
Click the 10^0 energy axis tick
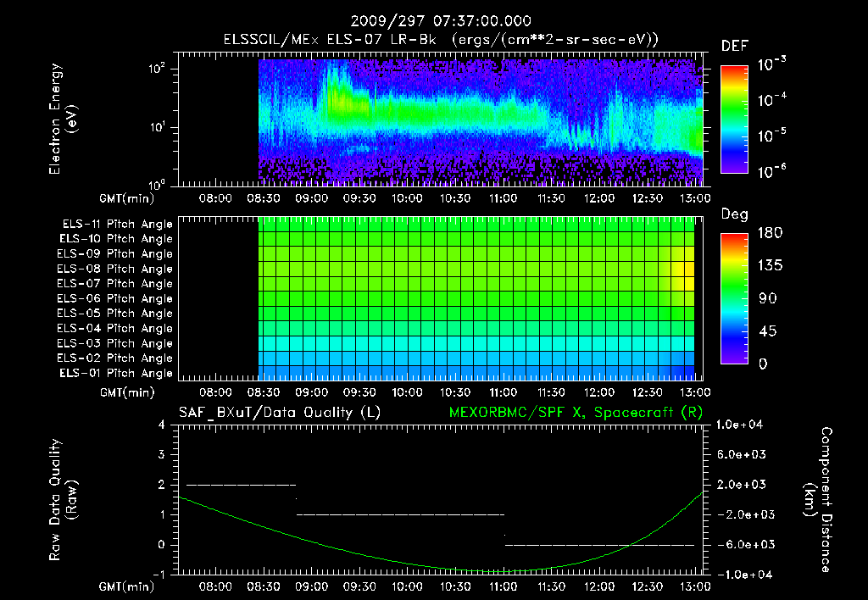(x=157, y=184)
